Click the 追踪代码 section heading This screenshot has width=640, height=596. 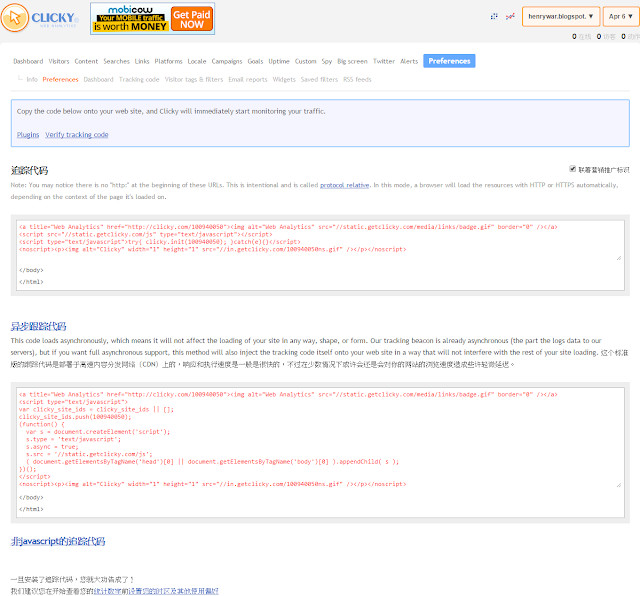pos(29,171)
